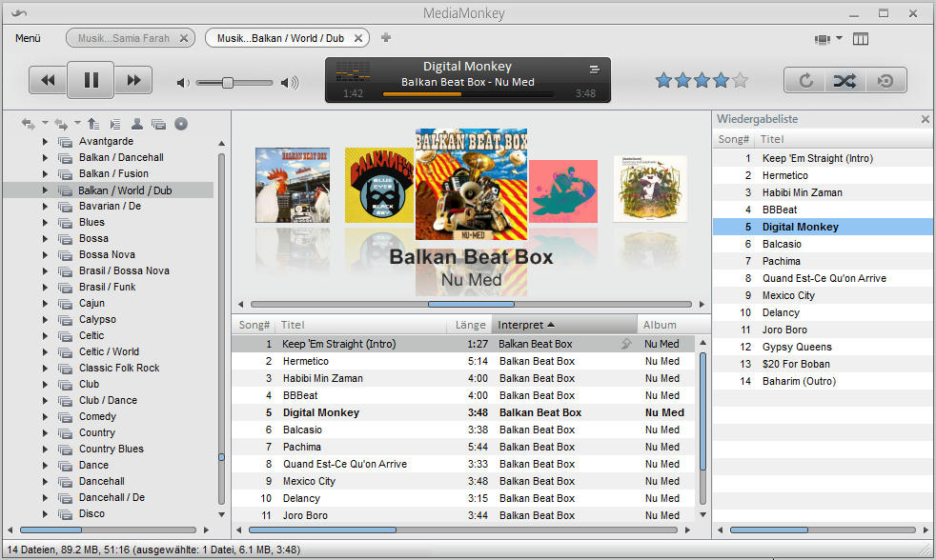
Task: Skip back to the previous track
Action: [x=48, y=80]
